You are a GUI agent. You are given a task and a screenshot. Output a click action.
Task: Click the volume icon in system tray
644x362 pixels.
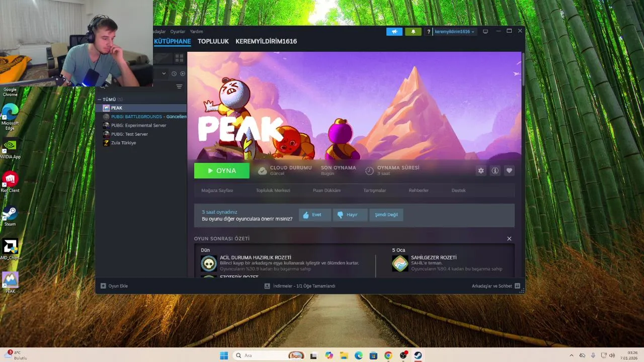(x=612, y=355)
